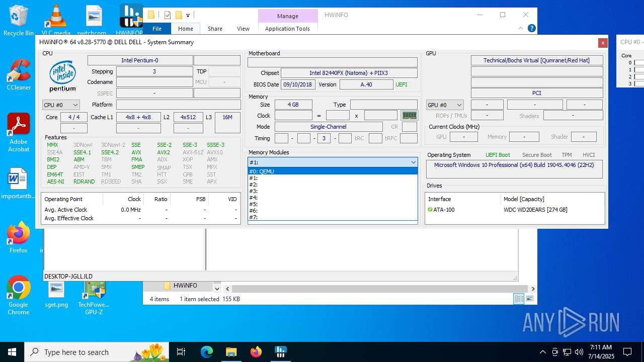Open the Action Center notifications icon
This screenshot has height=362, width=644.
(x=627, y=352)
